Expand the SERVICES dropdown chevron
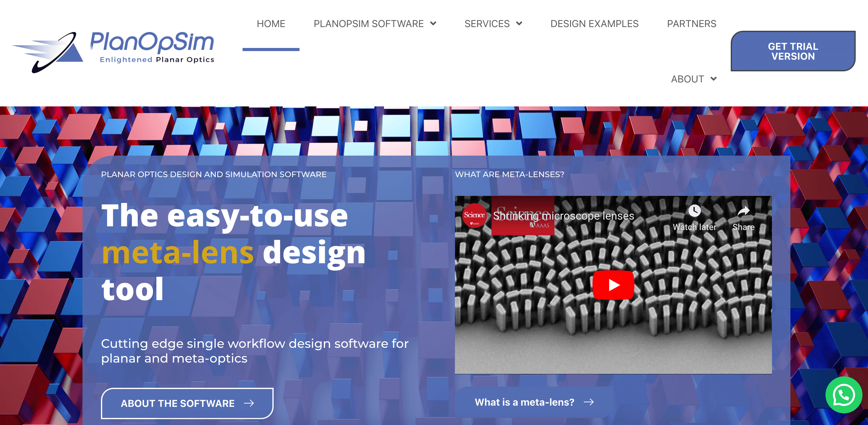 coord(519,24)
